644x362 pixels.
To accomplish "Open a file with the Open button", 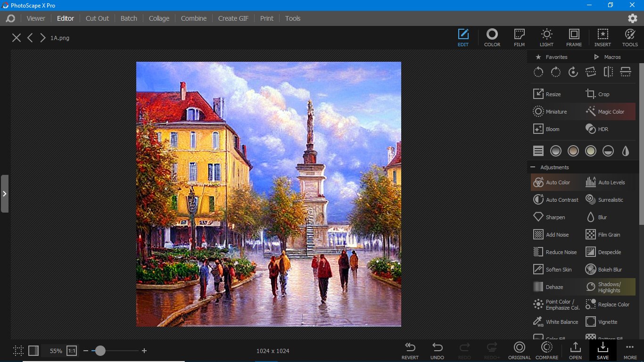I will point(575,351).
